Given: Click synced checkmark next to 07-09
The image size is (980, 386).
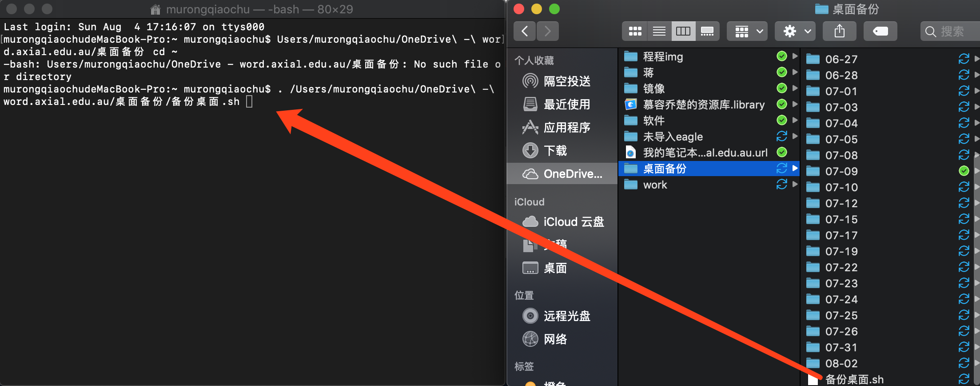Looking at the screenshot, I should pos(964,171).
